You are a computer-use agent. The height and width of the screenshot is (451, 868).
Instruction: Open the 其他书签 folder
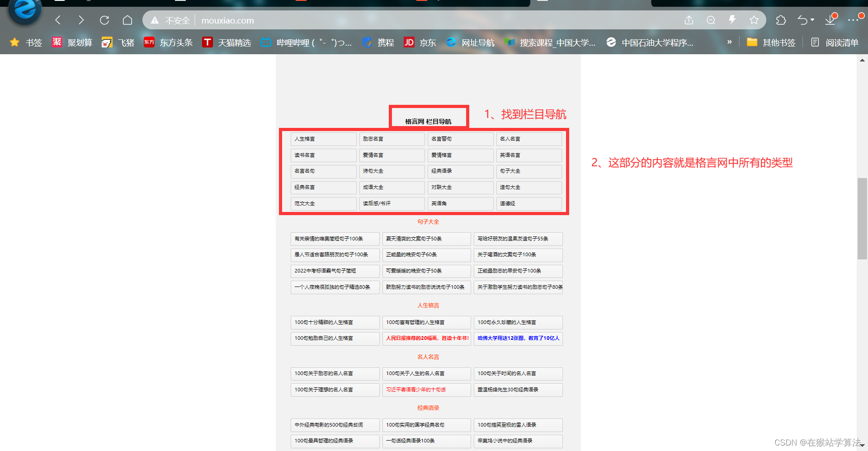pos(771,42)
